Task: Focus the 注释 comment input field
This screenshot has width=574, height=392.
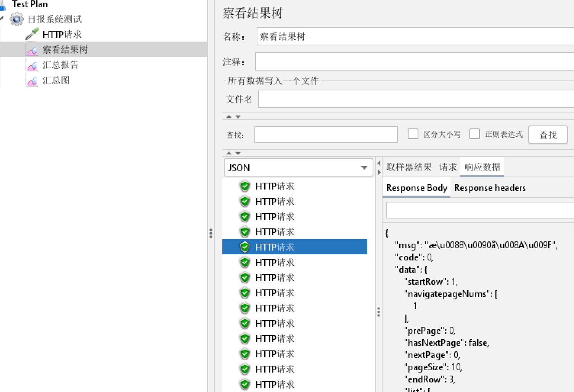Action: [415, 61]
